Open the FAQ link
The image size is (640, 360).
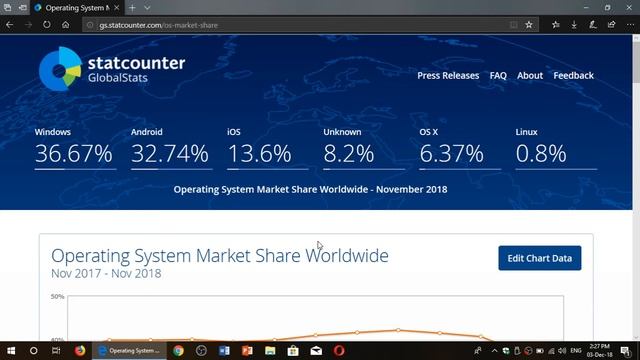[498, 76]
